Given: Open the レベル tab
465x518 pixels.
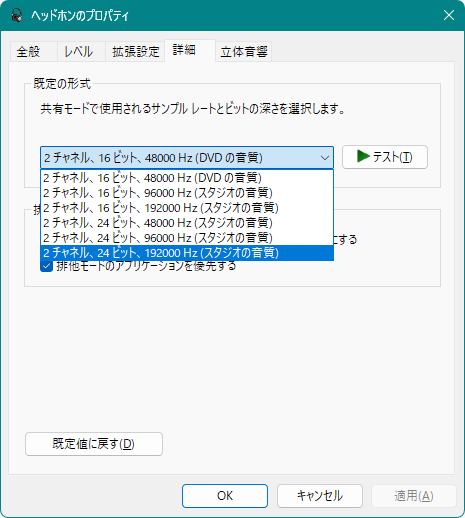Looking at the screenshot, I should pyautogui.click(x=81, y=52).
